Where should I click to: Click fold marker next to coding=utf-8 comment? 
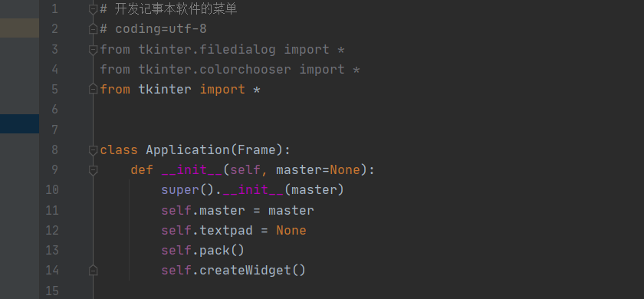[94, 29]
